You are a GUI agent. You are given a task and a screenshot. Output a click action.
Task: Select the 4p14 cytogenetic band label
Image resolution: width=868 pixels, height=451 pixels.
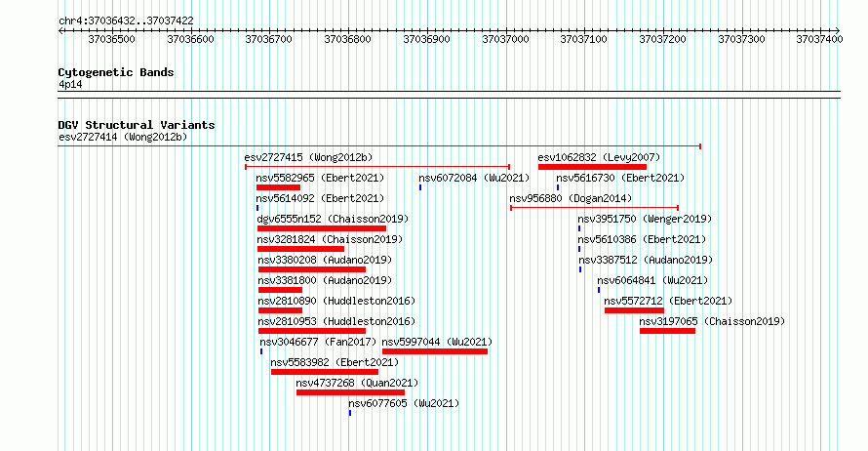[70, 84]
